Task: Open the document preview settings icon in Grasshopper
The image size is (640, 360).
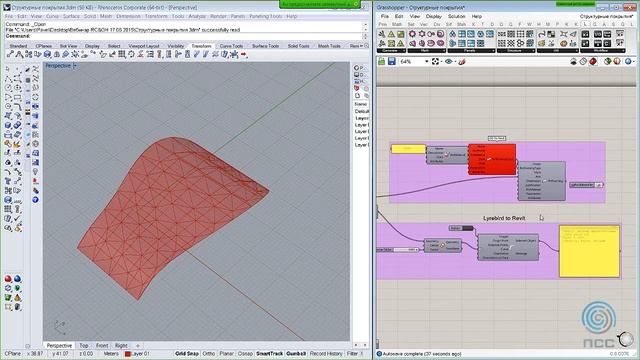Action: coord(617,61)
